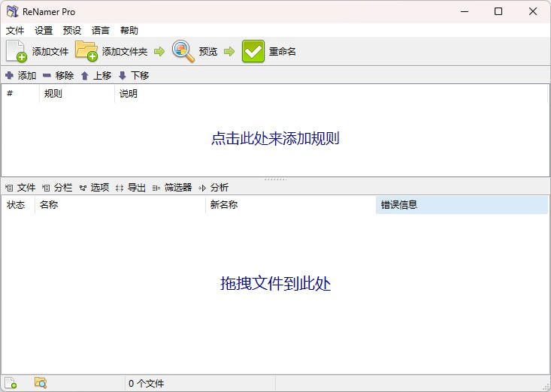Click the Add Folders (添加文件夹) icon
Image resolution: width=551 pixels, height=392 pixels.
tap(86, 51)
